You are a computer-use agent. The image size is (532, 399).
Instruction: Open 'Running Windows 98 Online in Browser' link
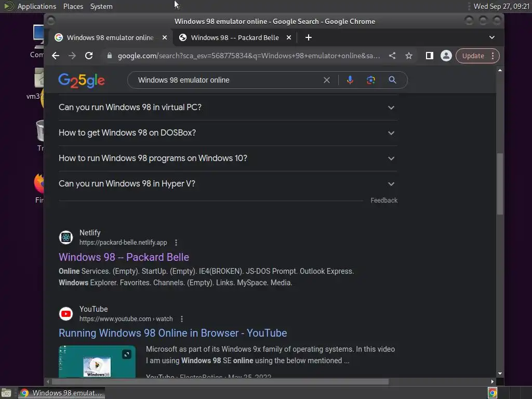(x=172, y=333)
